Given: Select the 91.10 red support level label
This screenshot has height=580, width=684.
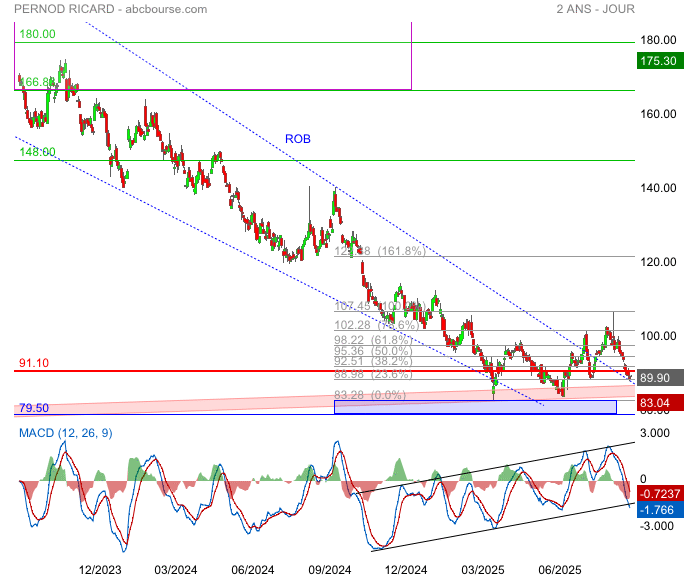Looking at the screenshot, I should coord(34,363).
